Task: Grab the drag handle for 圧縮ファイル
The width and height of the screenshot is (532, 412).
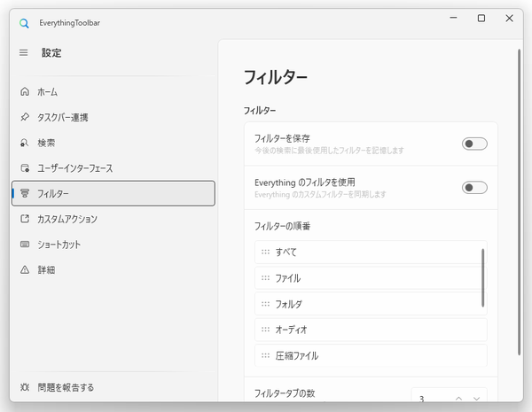Action: point(265,355)
